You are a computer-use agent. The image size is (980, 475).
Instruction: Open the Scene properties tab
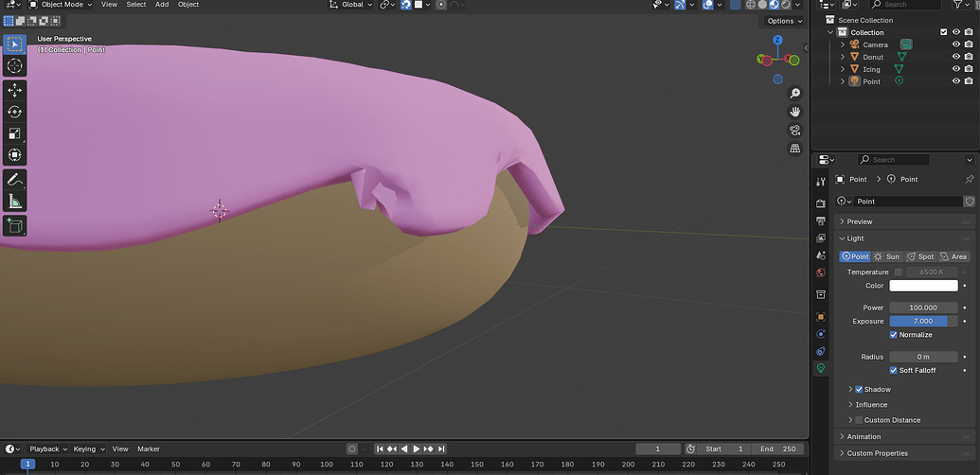(x=821, y=255)
